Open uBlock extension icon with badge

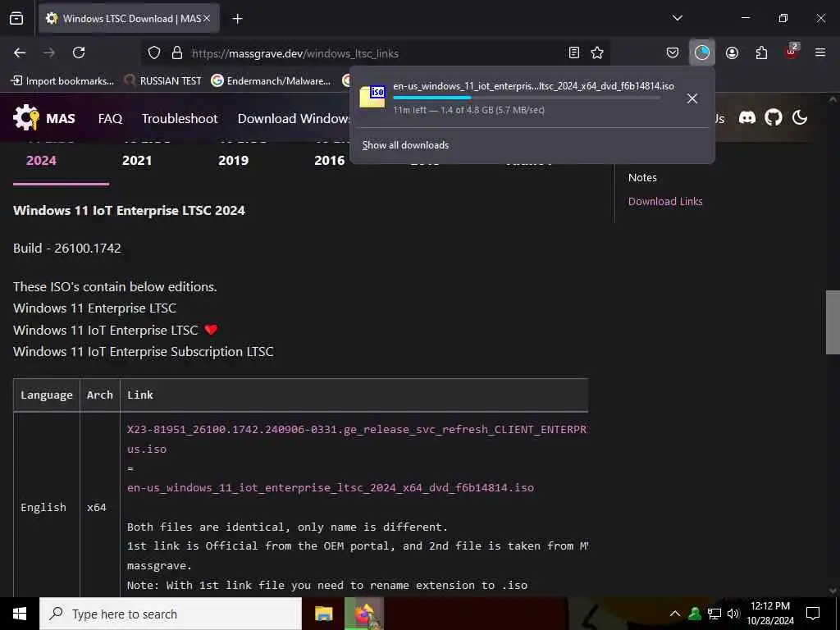point(792,52)
